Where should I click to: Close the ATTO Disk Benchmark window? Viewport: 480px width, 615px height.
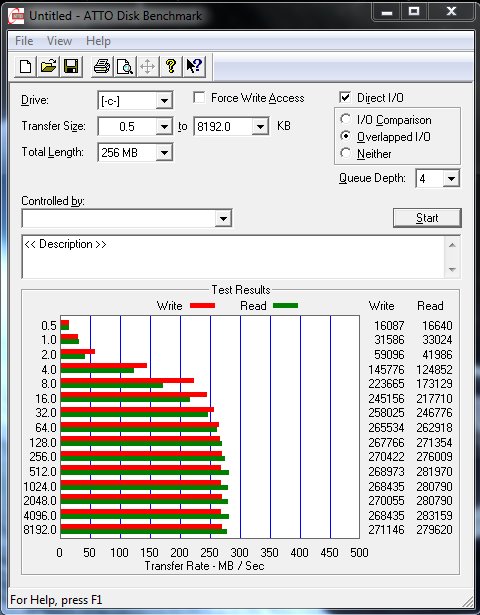451,12
